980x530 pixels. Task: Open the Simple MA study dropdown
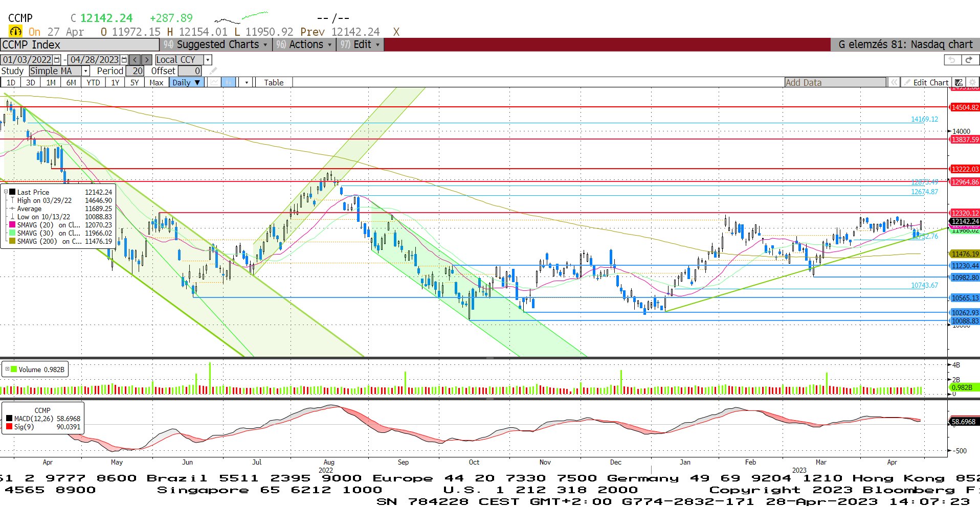(x=86, y=71)
